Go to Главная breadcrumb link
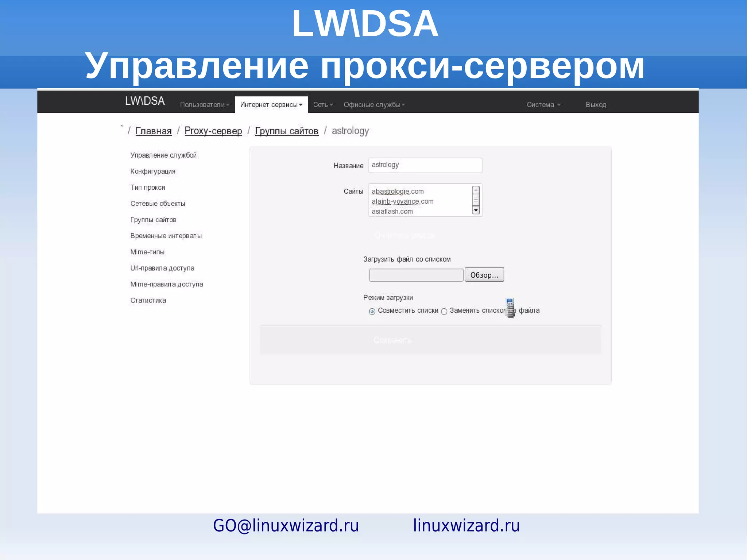 coord(154,131)
